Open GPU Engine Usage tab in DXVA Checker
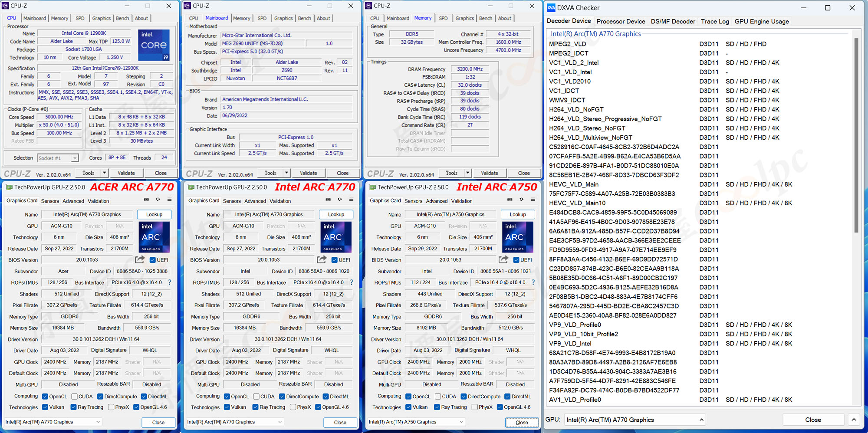868x433 pixels. click(762, 21)
